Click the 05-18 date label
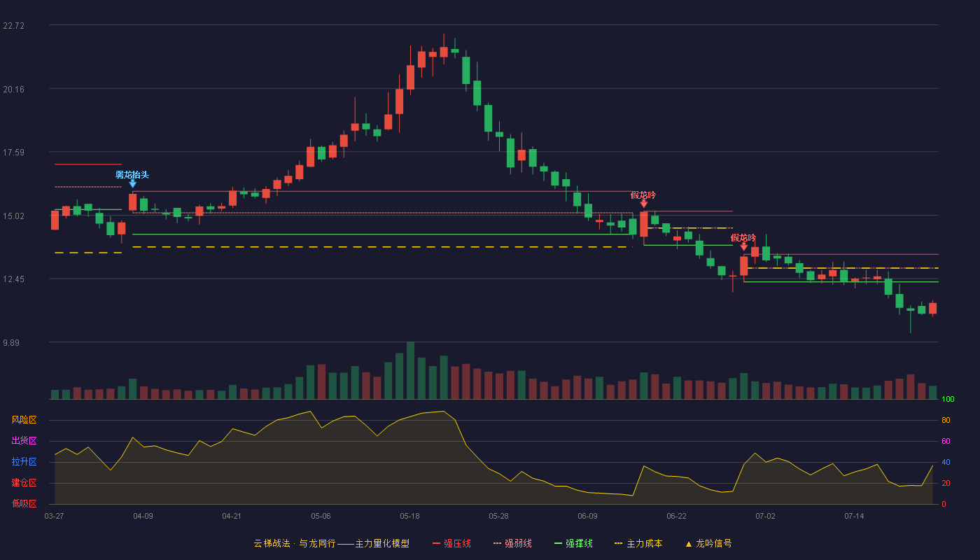 click(409, 516)
